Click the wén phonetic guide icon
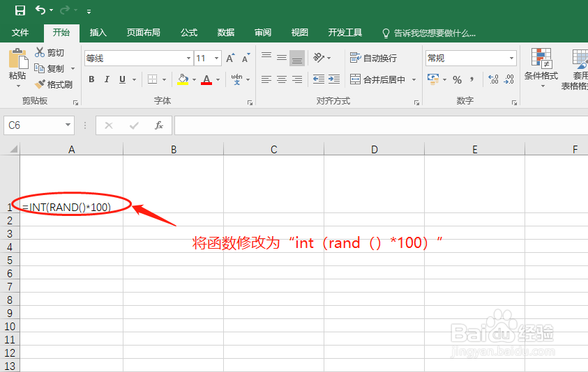Image resolution: width=588 pixels, height=372 pixels. (x=236, y=79)
